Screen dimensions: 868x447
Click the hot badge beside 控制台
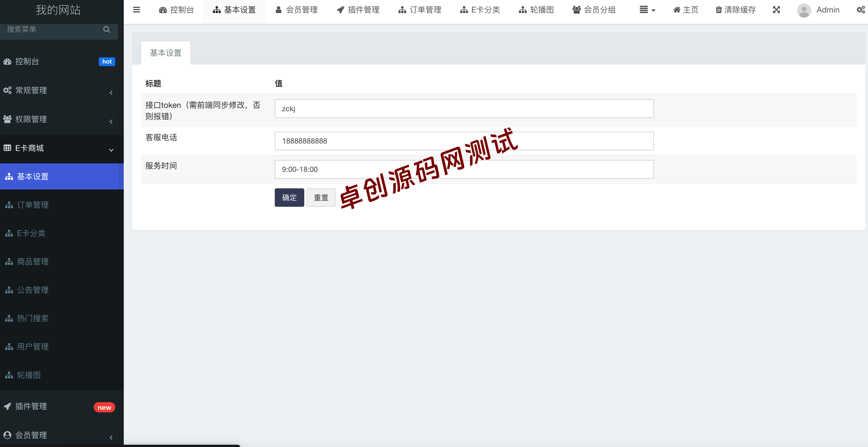point(107,62)
